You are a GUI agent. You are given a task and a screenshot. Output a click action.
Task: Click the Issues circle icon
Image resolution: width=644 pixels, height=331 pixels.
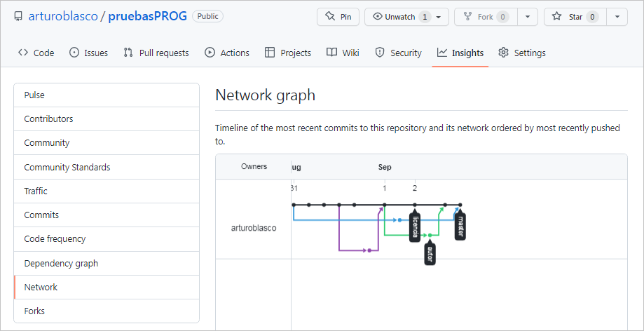point(74,53)
